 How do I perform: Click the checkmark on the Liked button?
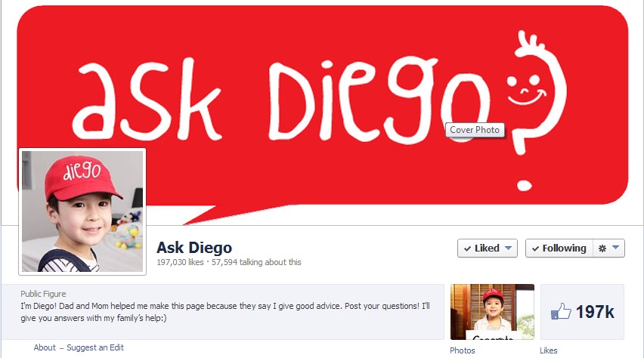[467, 248]
